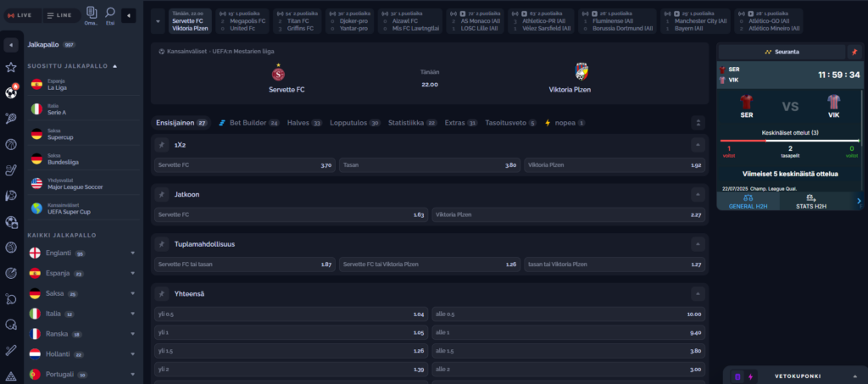Collapse the Jatkoon market
Screen dimensions: 868x384
[698, 195]
